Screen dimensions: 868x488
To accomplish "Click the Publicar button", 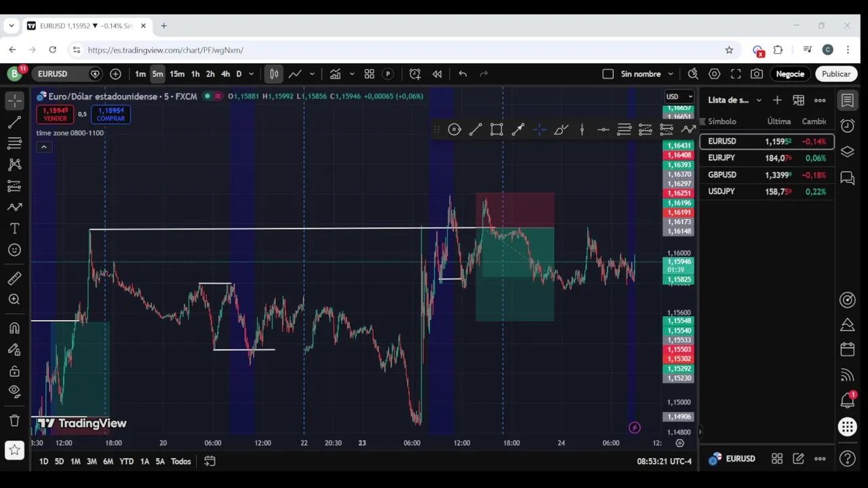I will coord(836,74).
